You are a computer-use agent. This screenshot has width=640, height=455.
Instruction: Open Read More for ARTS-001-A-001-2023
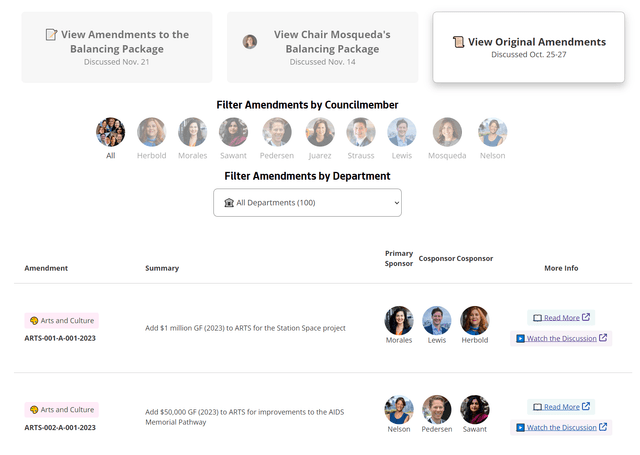pos(561,317)
